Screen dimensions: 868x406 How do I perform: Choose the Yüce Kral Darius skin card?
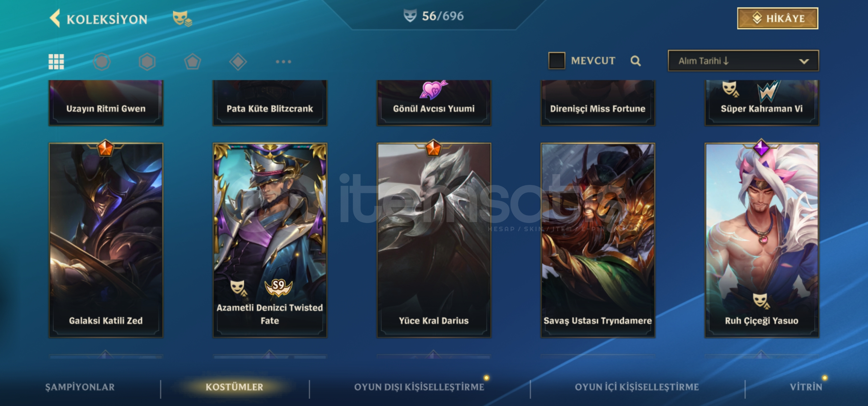[434, 240]
